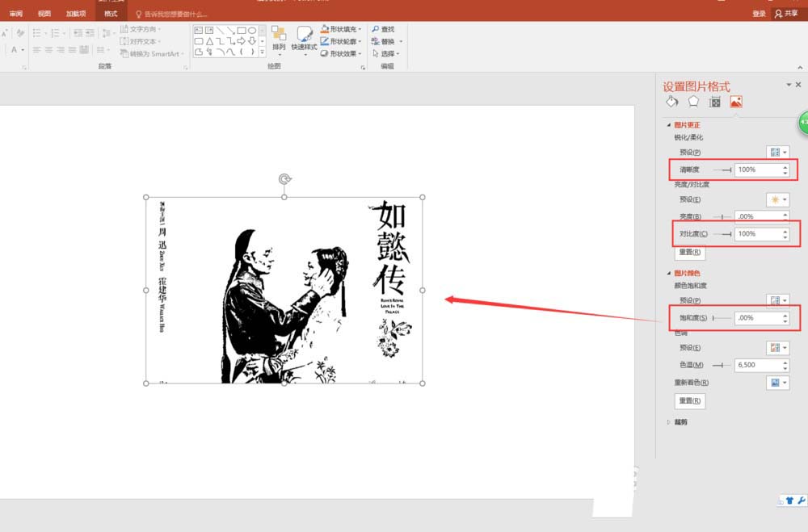The height and width of the screenshot is (532, 808).
Task: Open format pane options dropdown arrow
Action: coord(789,85)
